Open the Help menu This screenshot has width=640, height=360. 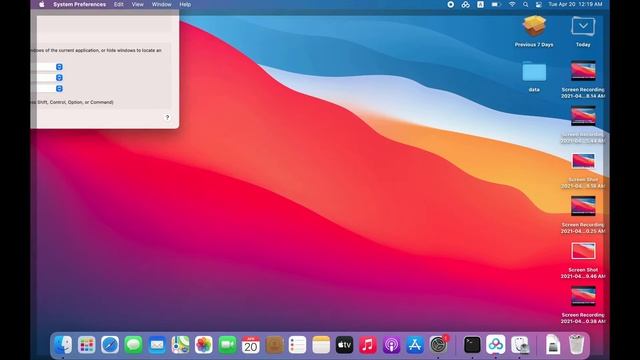pyautogui.click(x=185, y=4)
